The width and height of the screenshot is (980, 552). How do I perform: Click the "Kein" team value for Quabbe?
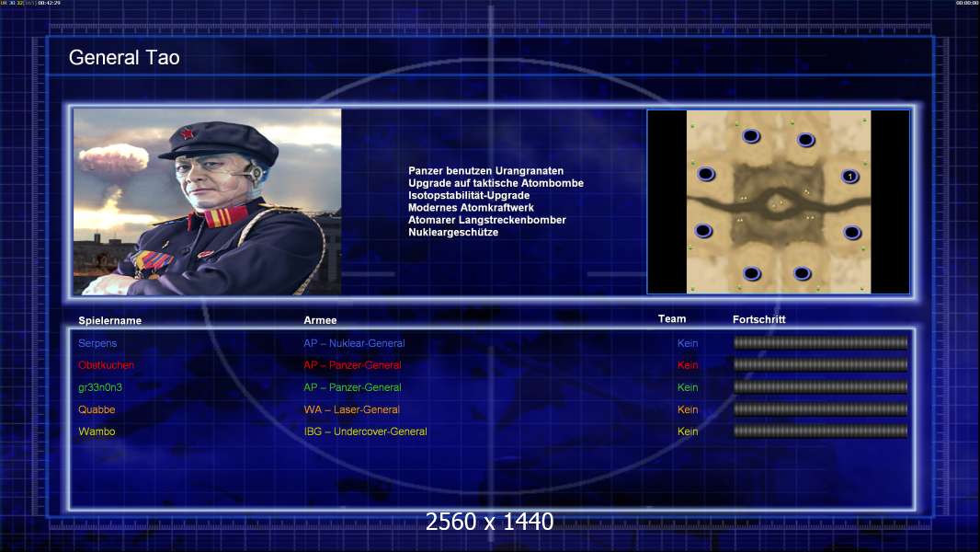(x=688, y=409)
